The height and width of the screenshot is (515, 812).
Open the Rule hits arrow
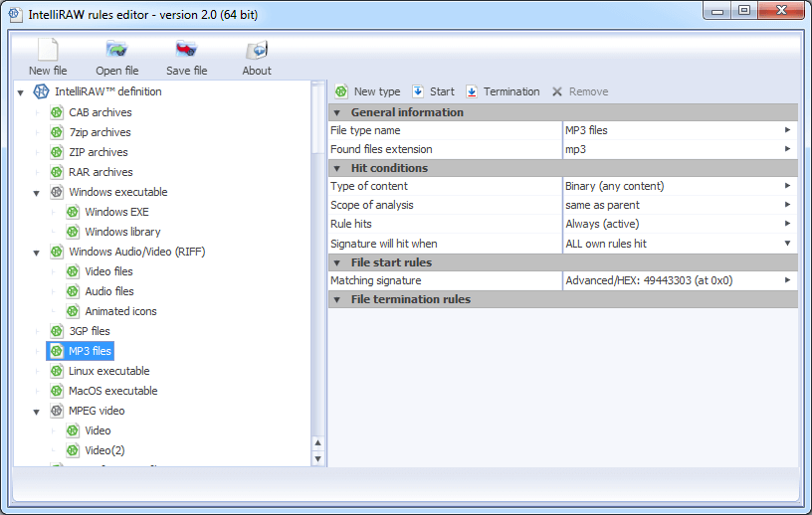click(787, 224)
